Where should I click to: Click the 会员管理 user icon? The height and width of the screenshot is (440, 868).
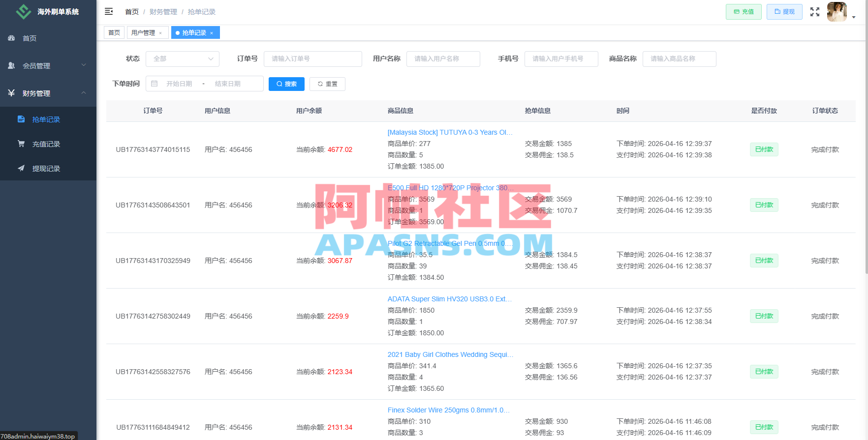click(11, 65)
